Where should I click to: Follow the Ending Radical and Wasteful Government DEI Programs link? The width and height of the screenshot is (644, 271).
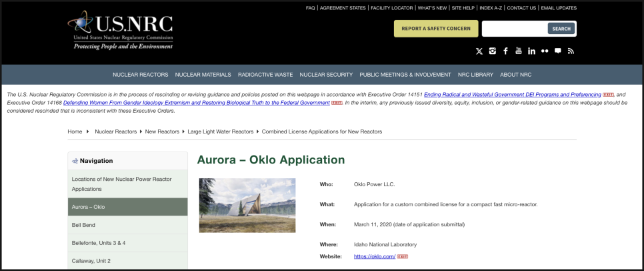(x=513, y=95)
